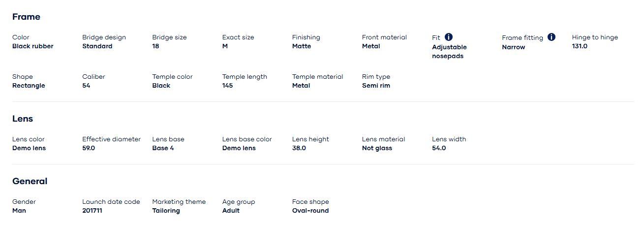Select the Semi rim value
Screen dimensions: 644x225
(x=376, y=86)
